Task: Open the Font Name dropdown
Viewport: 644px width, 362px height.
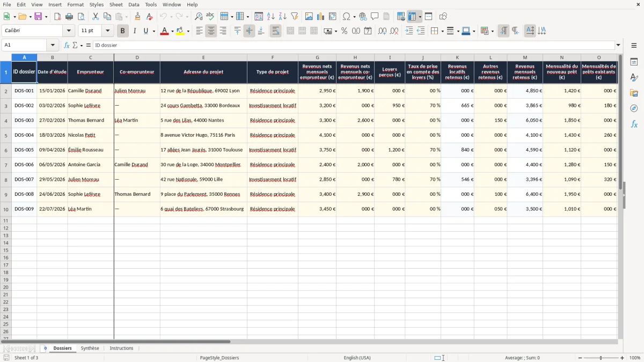Action: (69, 31)
